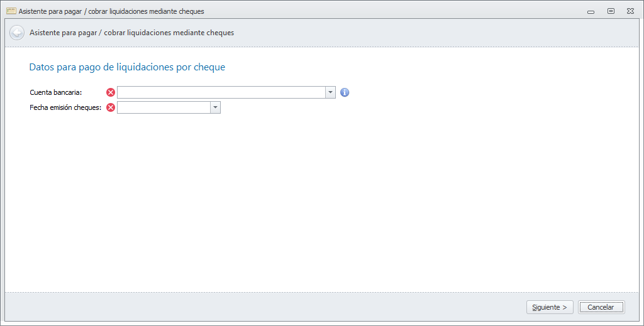Click the Cuenta bancaria label
Screen dimensions: 644x326
tap(56, 92)
